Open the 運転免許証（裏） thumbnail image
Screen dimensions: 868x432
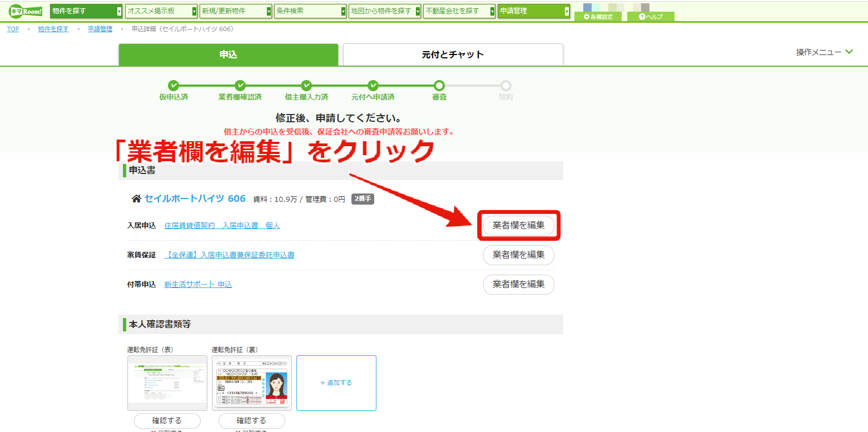coord(252,383)
